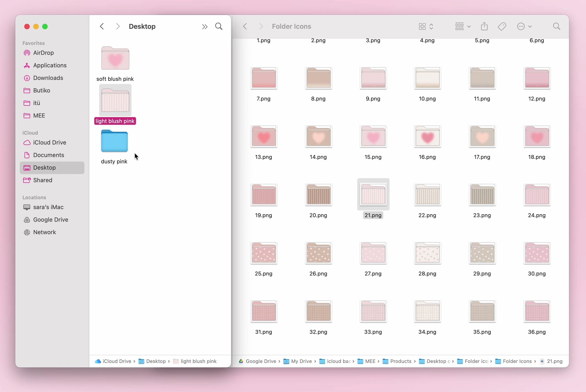Expand the hidden toolbar items chevron
586x392 pixels.
click(x=205, y=27)
